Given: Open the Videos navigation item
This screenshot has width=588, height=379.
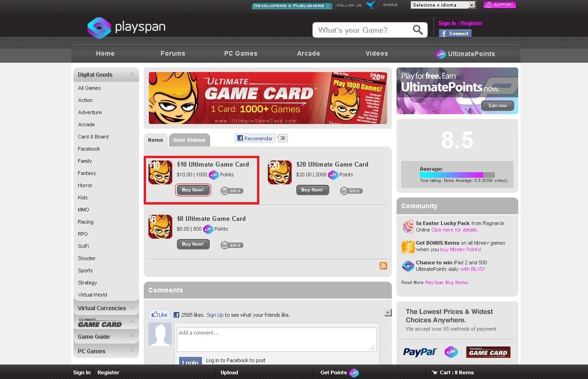Looking at the screenshot, I should pyautogui.click(x=377, y=53).
